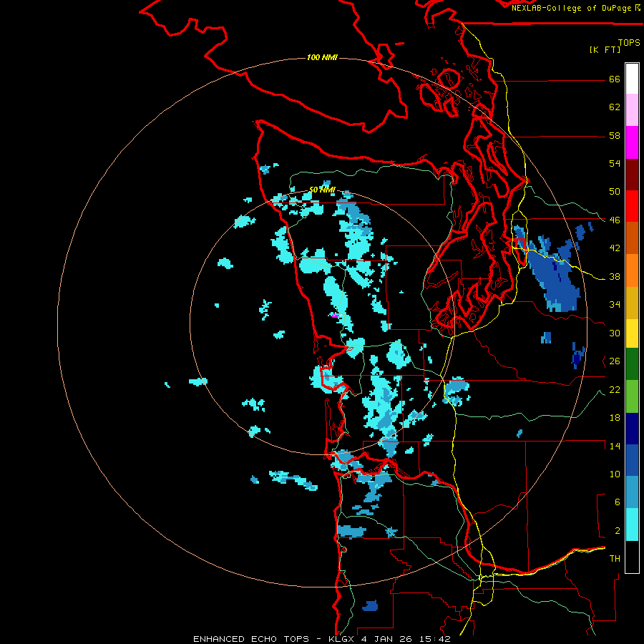
Task: Click the orange 42 kft legend swatch
Action: coord(632,270)
